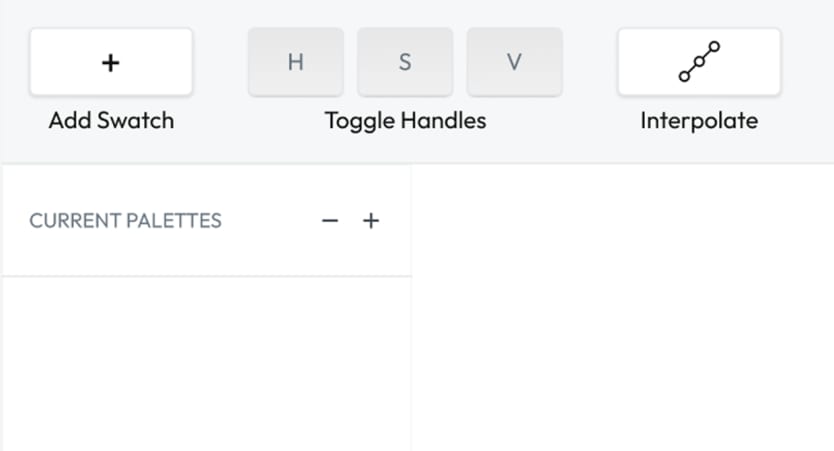Viewport: 834px width, 451px height.
Task: Expand palettes using the plus next to CURRENT PALETTES
Action: coord(371,220)
